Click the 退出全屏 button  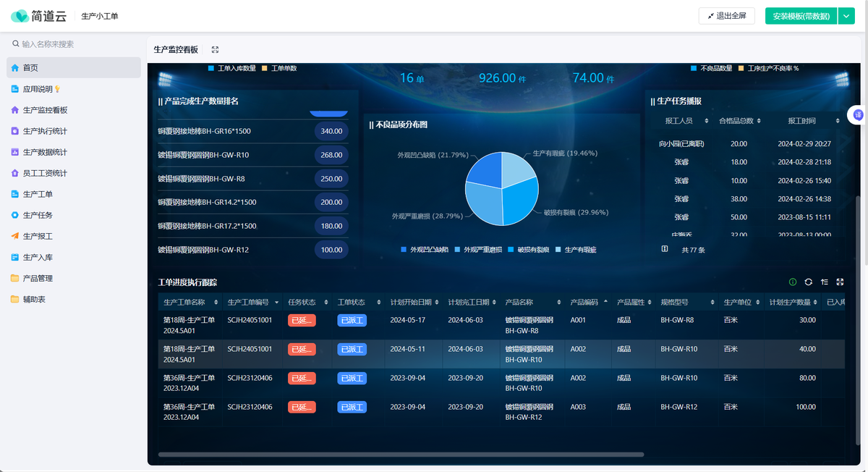726,16
